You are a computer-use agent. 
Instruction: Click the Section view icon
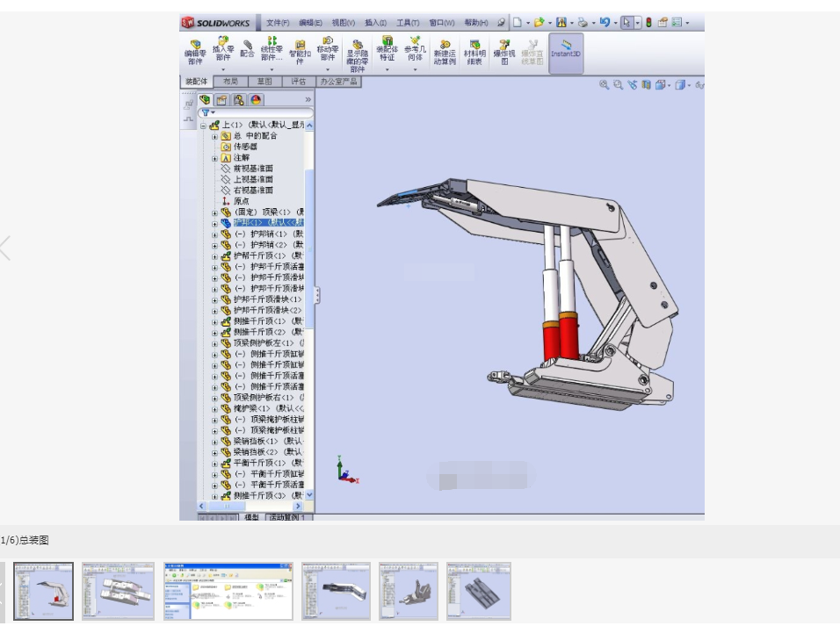coord(646,84)
